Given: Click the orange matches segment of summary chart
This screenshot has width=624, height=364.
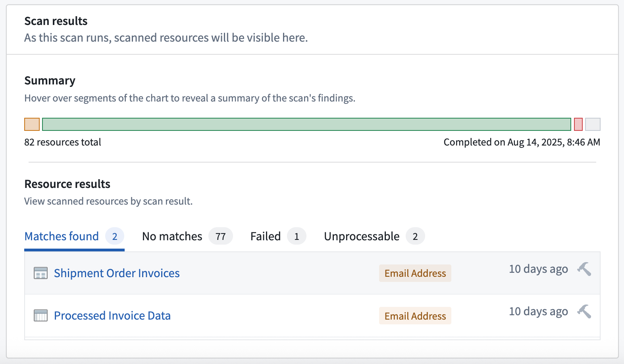Looking at the screenshot, I should click(x=32, y=124).
